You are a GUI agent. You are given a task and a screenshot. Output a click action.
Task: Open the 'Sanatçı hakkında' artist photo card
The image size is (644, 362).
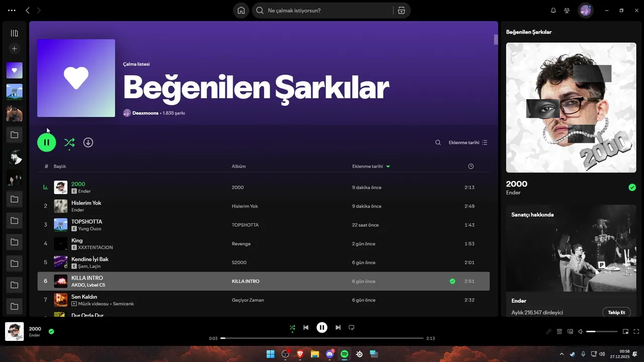pyautogui.click(x=571, y=248)
